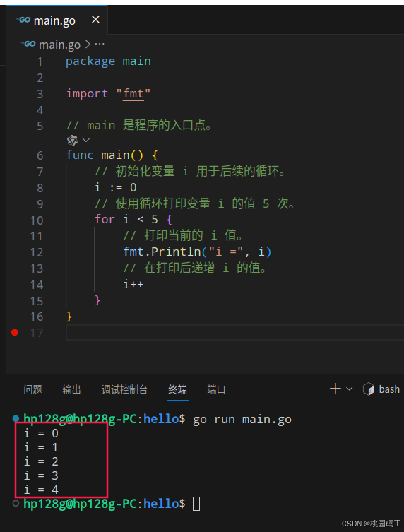Switch to the 调试控制台 tab
This screenshot has width=404, height=532.
[124, 389]
